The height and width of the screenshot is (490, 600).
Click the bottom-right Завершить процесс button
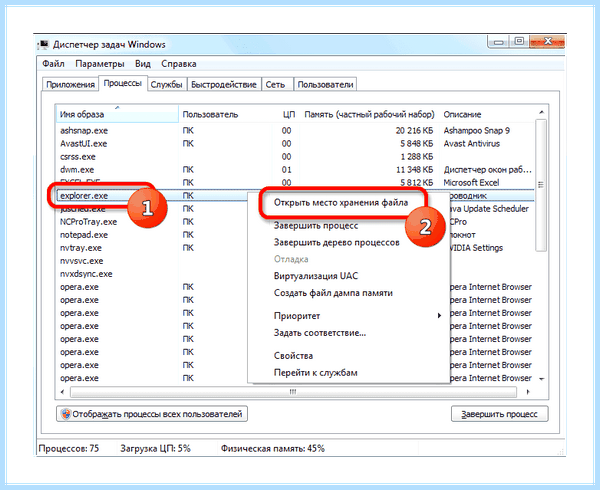(499, 414)
